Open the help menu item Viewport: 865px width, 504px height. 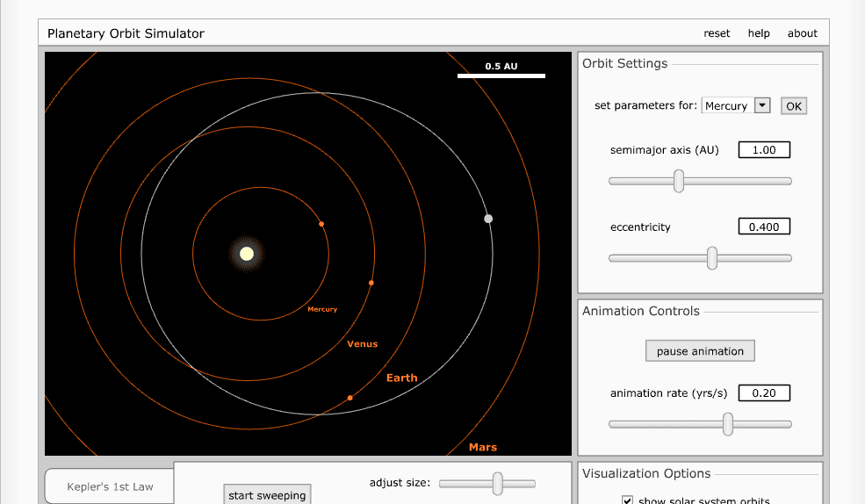(759, 33)
